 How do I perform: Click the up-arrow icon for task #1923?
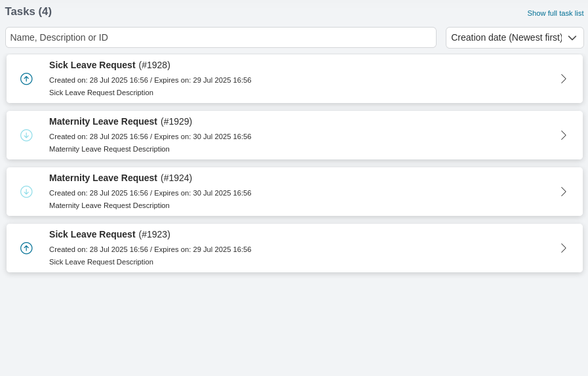[x=26, y=248]
